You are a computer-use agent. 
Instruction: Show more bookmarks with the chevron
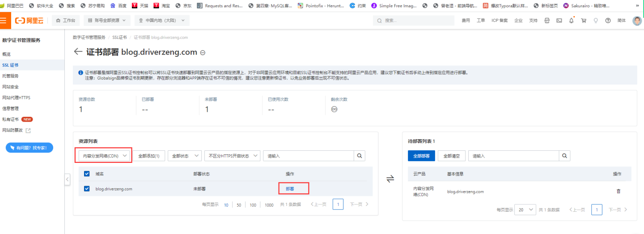coord(637,6)
